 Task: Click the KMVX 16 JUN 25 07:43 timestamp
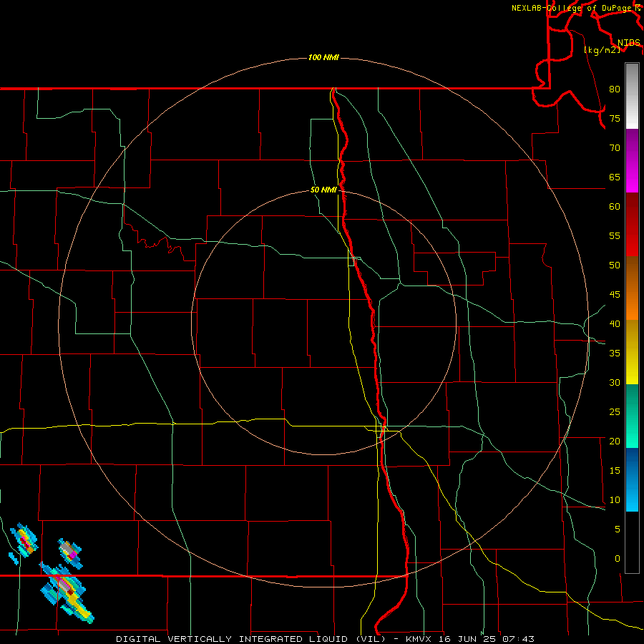(x=470, y=639)
